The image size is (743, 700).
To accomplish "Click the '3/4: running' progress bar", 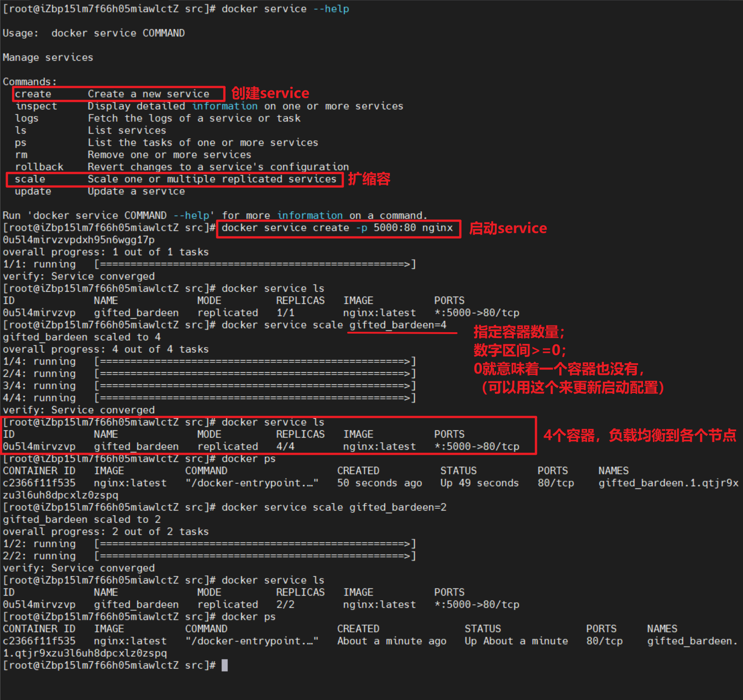I will 255,386.
